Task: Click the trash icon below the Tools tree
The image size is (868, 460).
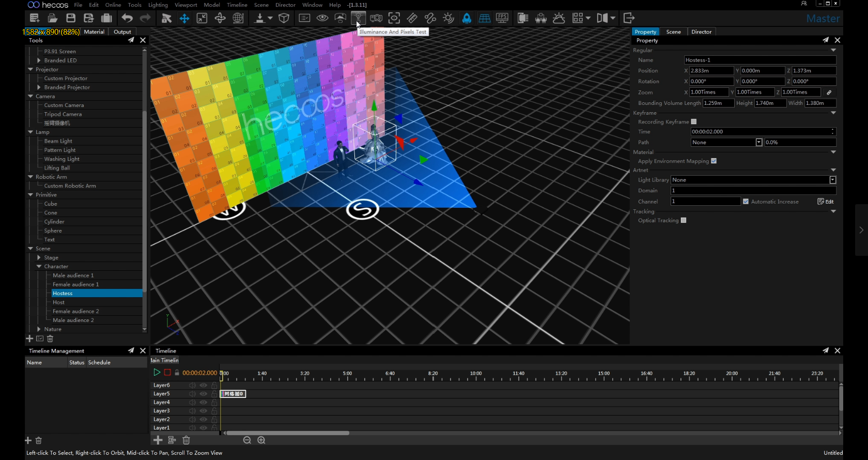Action: 50,339
